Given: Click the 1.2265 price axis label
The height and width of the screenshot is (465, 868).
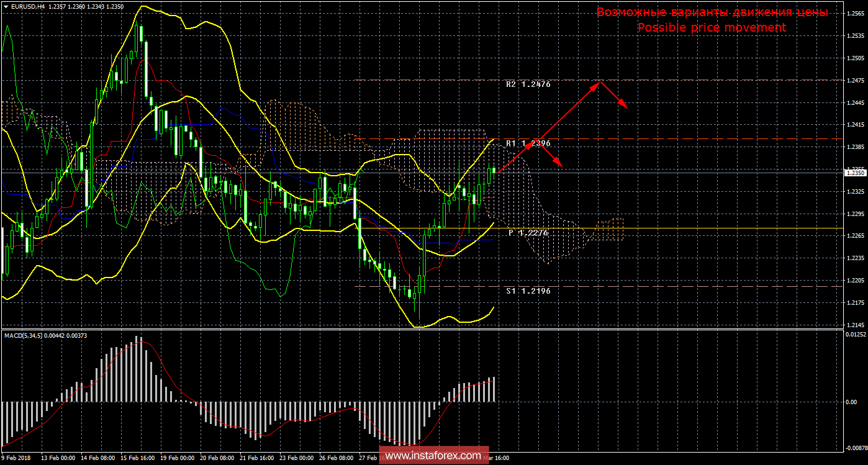Looking at the screenshot, I should (854, 236).
